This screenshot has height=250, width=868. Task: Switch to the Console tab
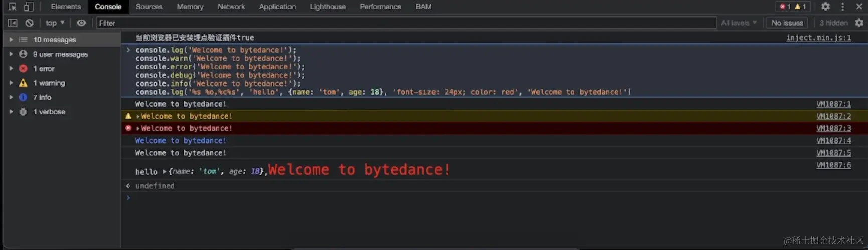(x=108, y=7)
